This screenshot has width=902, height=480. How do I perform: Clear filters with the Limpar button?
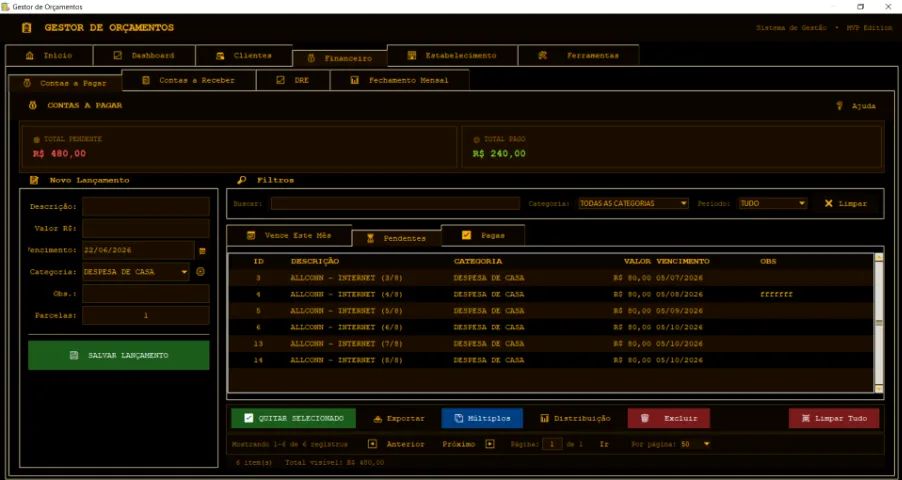tap(846, 203)
